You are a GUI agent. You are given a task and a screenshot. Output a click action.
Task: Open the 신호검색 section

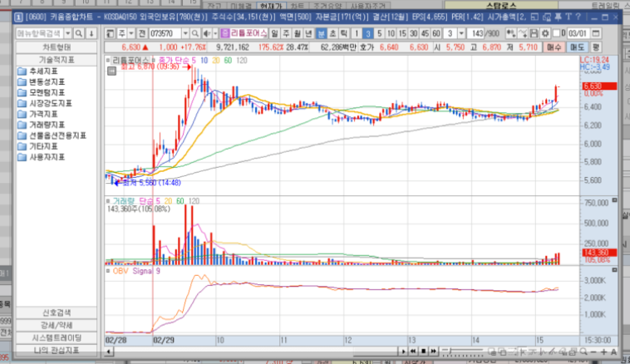pyautogui.click(x=57, y=312)
